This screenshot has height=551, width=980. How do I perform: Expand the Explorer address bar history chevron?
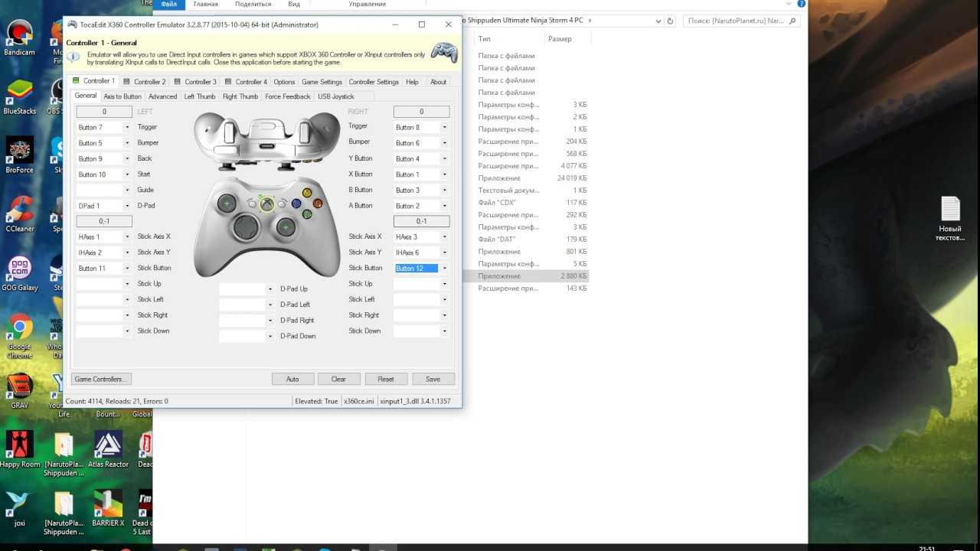658,21
